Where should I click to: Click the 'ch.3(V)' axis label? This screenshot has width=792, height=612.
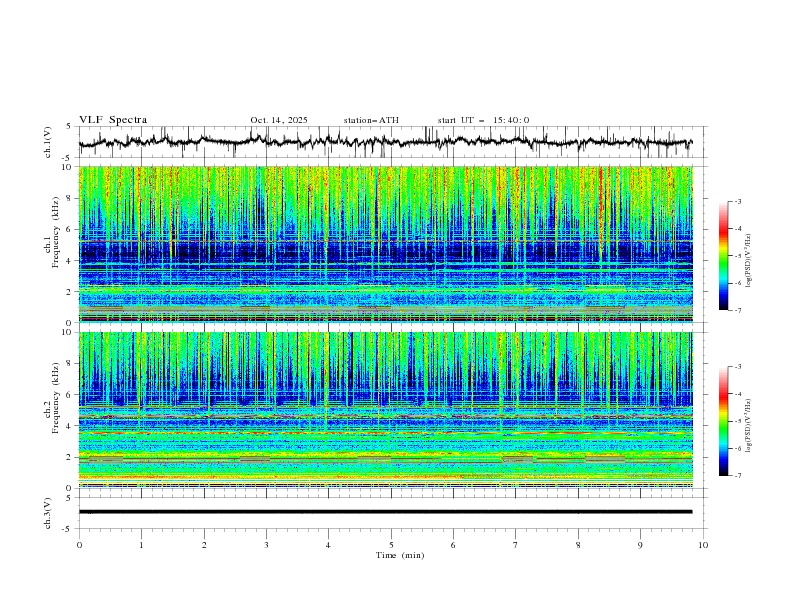pos(48,513)
